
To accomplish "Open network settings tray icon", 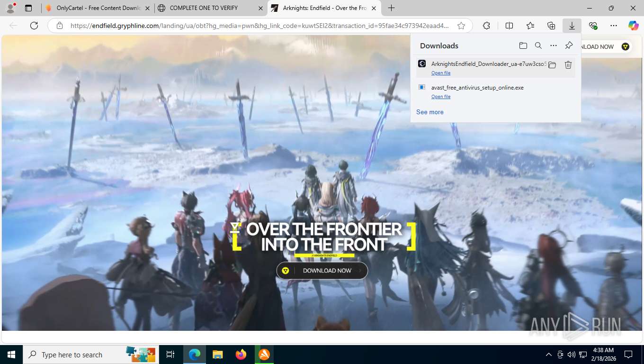I will click(x=583, y=355).
